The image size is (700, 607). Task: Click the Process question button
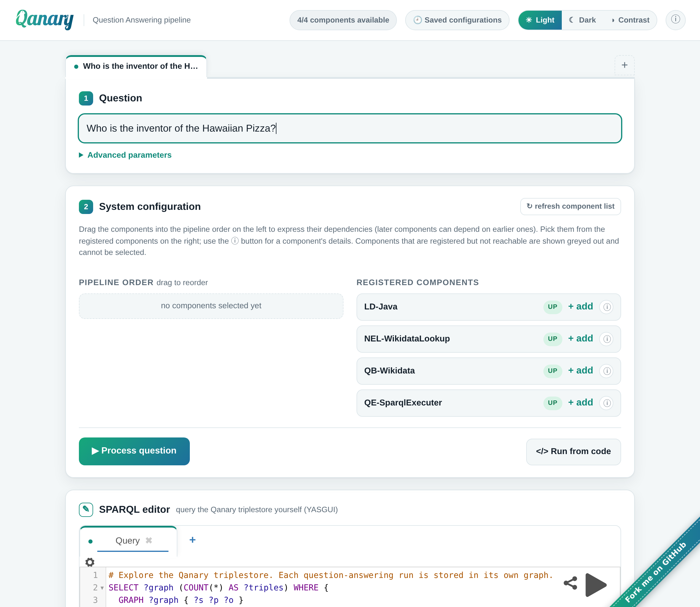click(134, 451)
